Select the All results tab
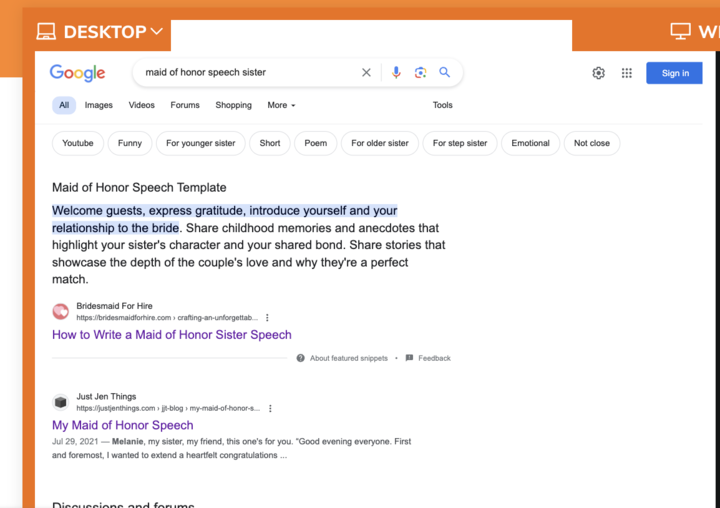The image size is (720, 508). (64, 105)
